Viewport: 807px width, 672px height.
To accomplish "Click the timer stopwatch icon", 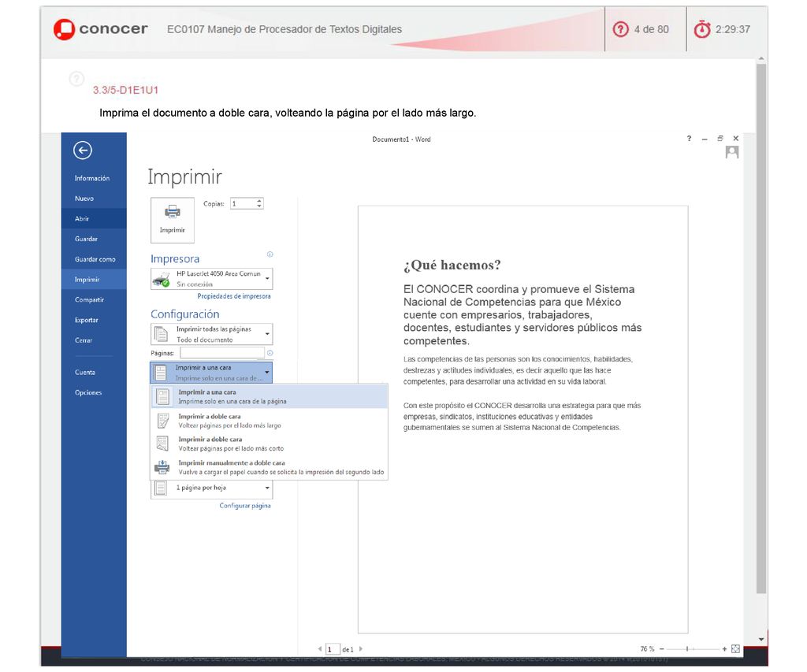I will click(x=702, y=29).
